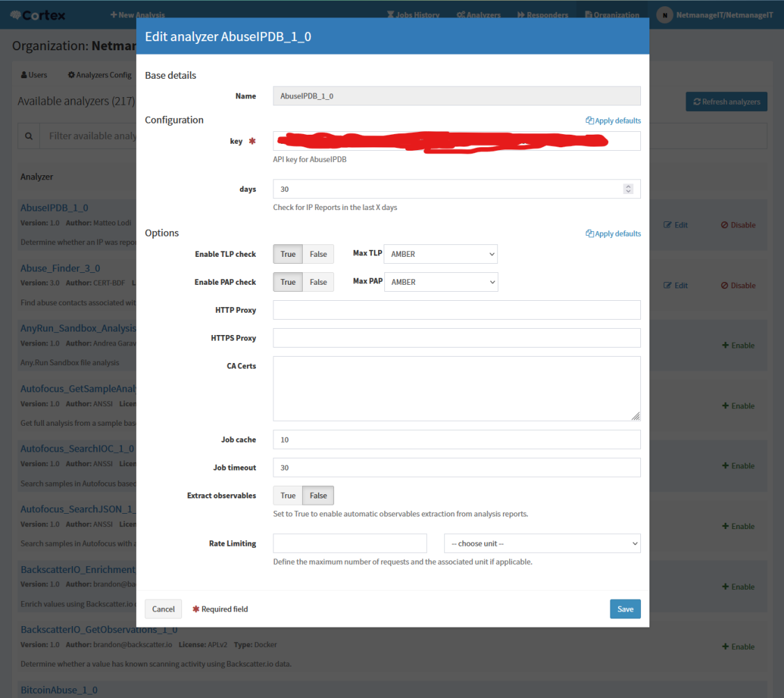Click Apply defaults icon in Options section
This screenshot has height=698, width=784.
click(x=589, y=234)
